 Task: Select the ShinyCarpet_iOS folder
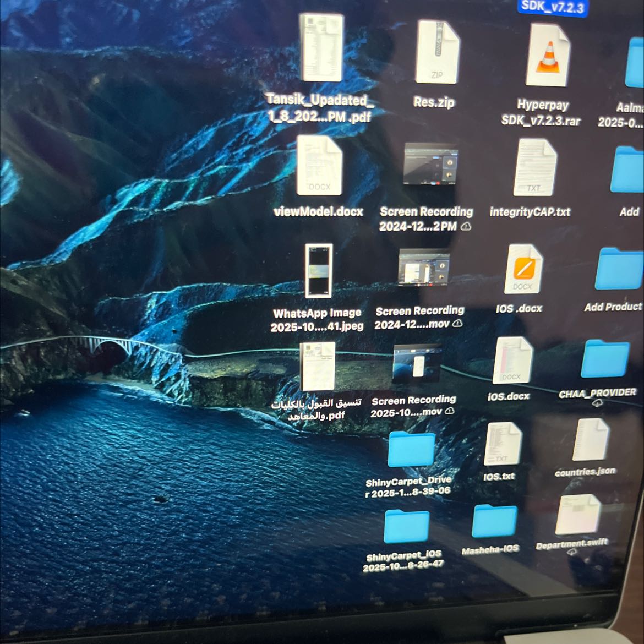tap(406, 527)
